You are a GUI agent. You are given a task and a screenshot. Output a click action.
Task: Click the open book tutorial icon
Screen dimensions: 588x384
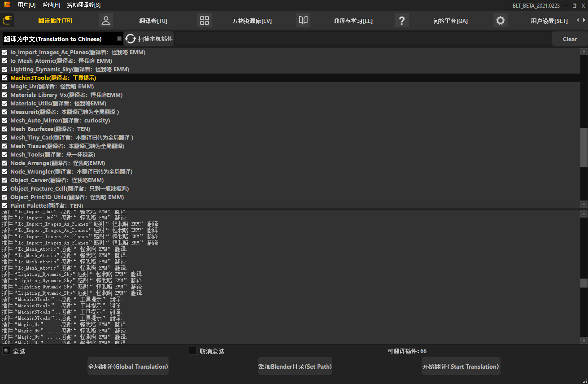303,21
